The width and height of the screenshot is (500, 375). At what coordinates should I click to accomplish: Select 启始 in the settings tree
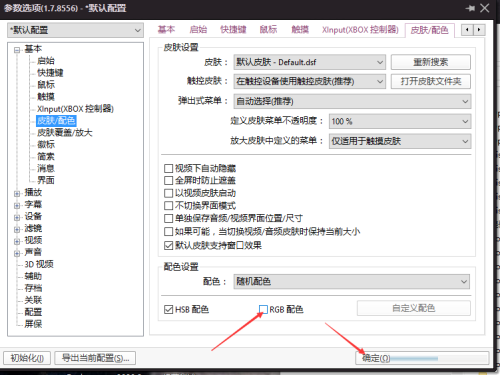(46, 61)
